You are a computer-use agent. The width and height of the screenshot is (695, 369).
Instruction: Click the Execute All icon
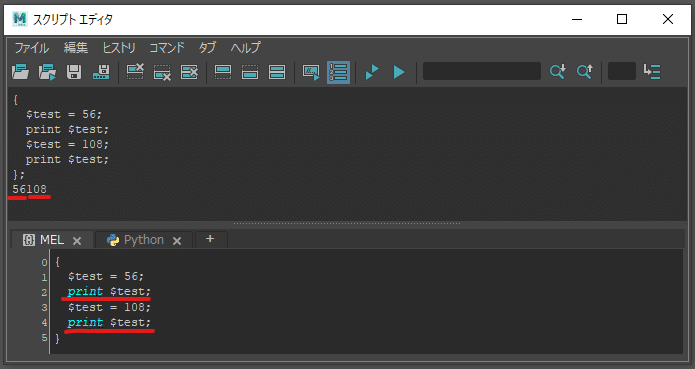pyautogui.click(x=372, y=72)
